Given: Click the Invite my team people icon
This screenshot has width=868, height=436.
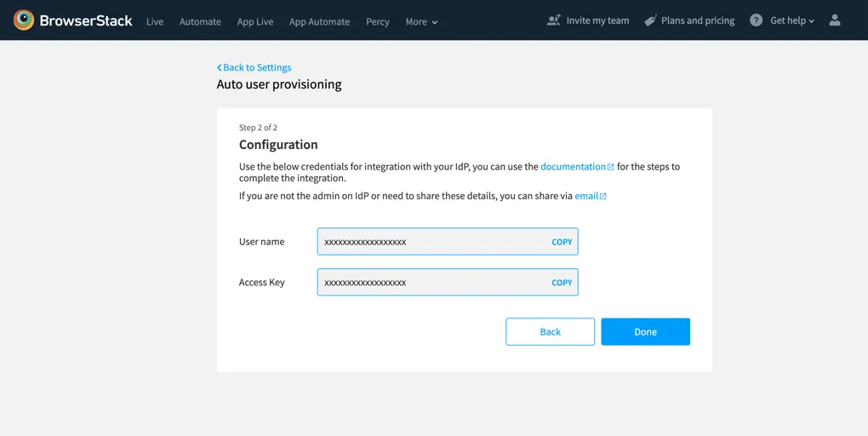Looking at the screenshot, I should click(554, 20).
